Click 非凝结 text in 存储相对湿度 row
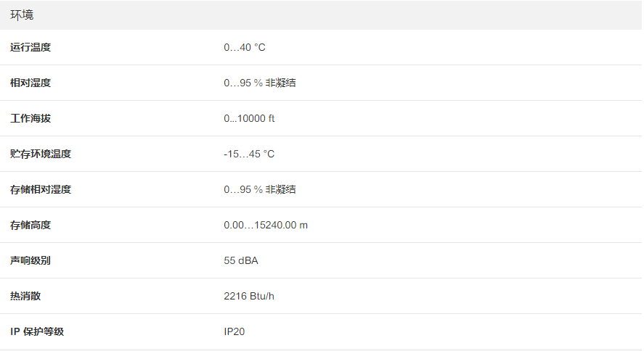644x351 pixels. point(280,190)
